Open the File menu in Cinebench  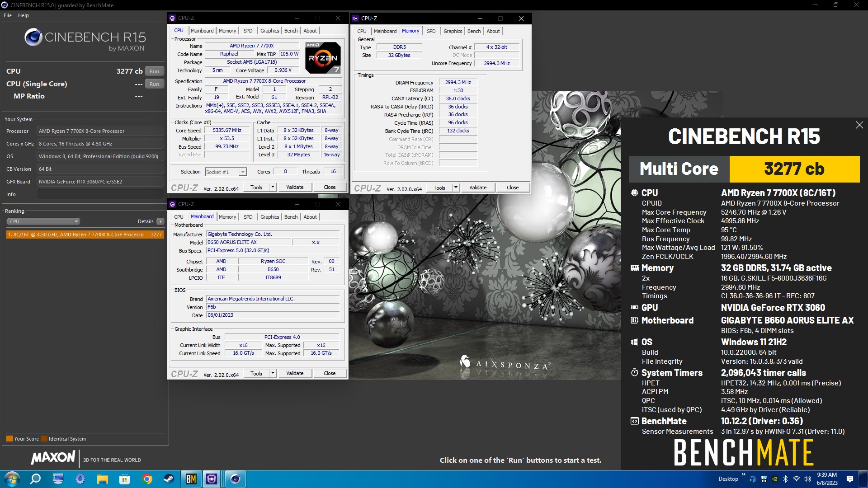(8, 15)
